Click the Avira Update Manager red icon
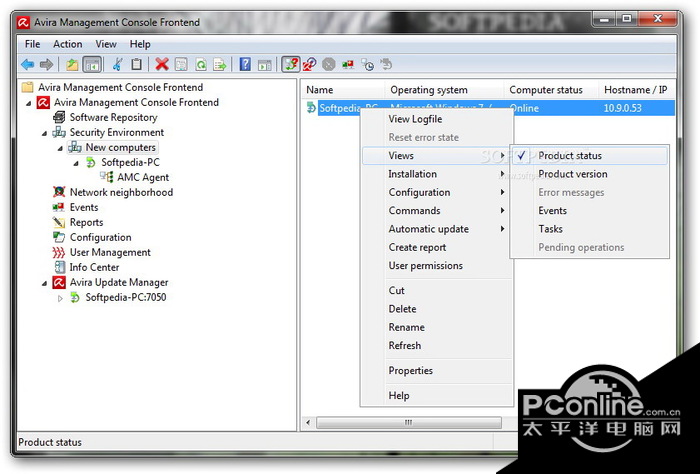 [x=59, y=283]
